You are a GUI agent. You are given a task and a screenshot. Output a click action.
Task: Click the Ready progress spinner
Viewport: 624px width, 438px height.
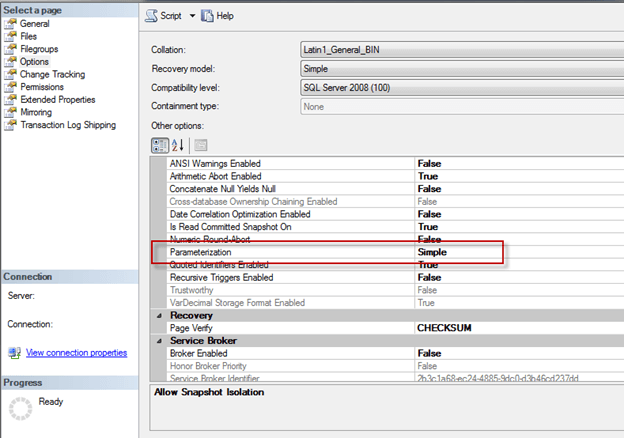(x=20, y=409)
